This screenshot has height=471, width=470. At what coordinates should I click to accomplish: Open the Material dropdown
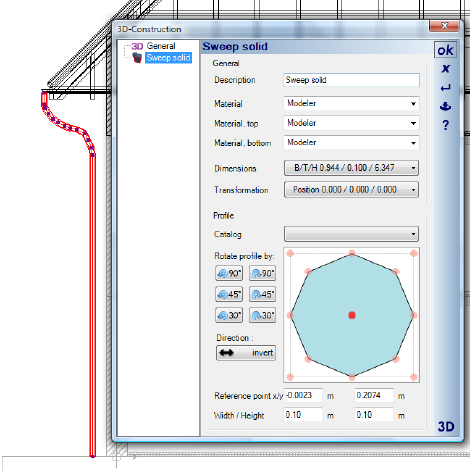[351, 104]
